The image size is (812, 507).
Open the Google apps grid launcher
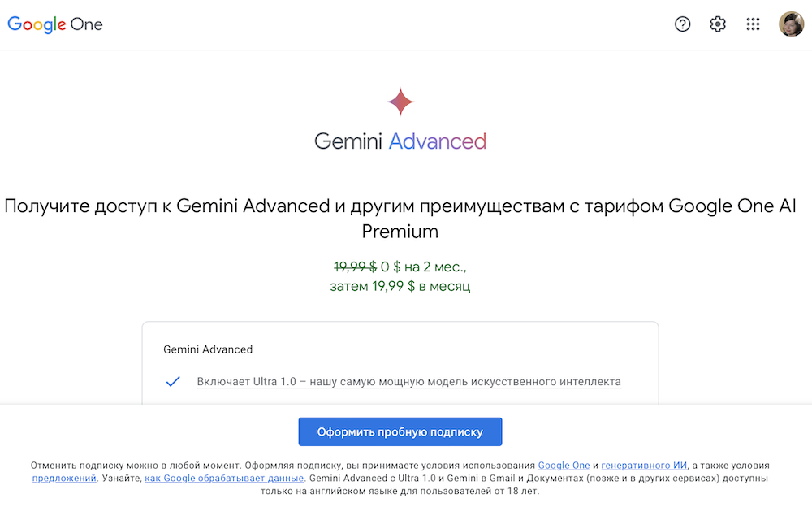pyautogui.click(x=753, y=24)
